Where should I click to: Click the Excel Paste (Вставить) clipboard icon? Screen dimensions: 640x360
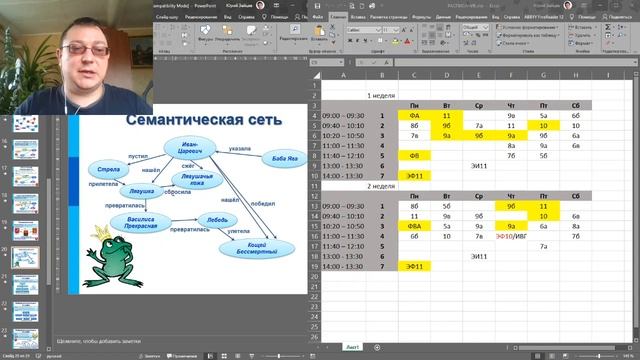319,31
